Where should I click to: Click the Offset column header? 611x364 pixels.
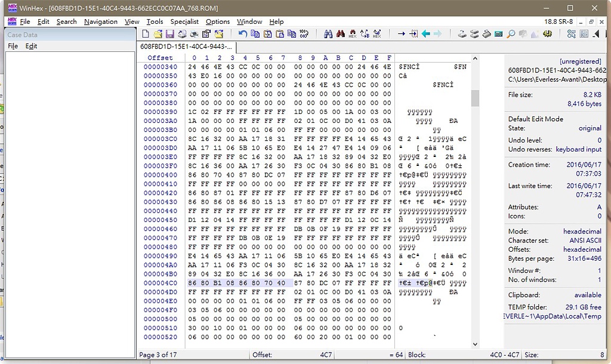tap(160, 58)
